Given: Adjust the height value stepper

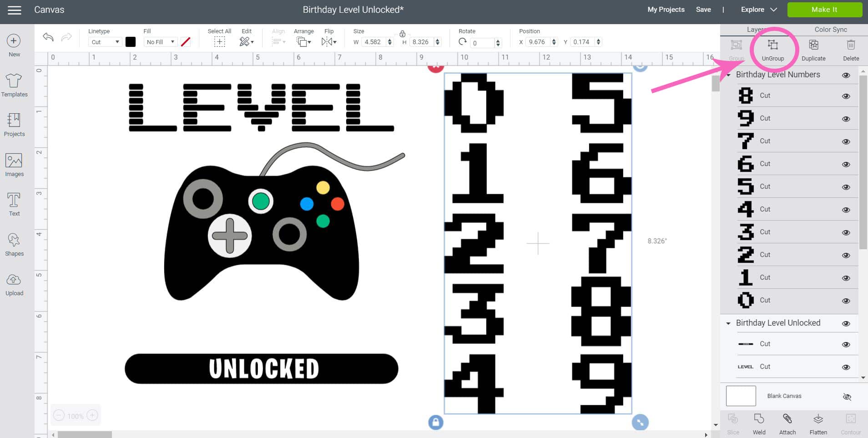Looking at the screenshot, I should point(438,42).
